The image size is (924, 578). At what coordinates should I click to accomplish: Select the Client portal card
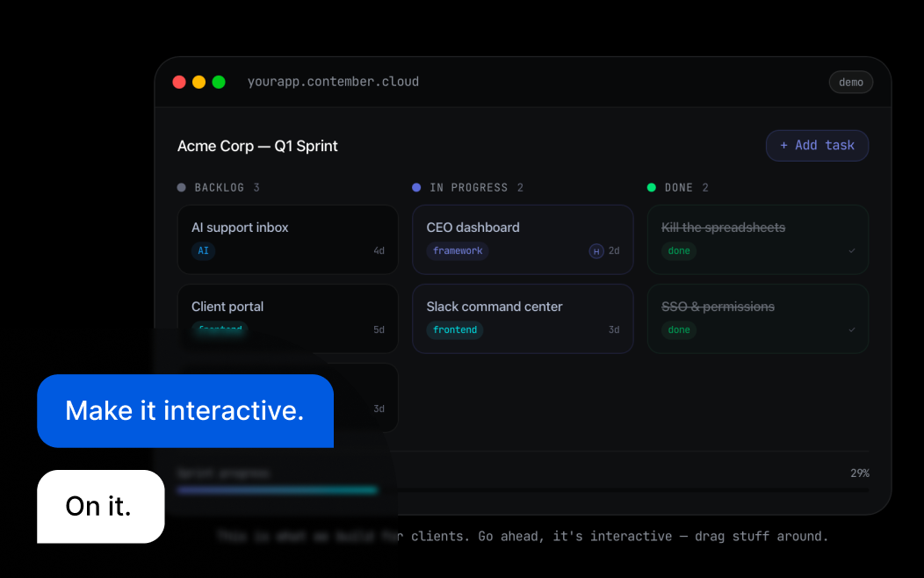click(x=287, y=307)
